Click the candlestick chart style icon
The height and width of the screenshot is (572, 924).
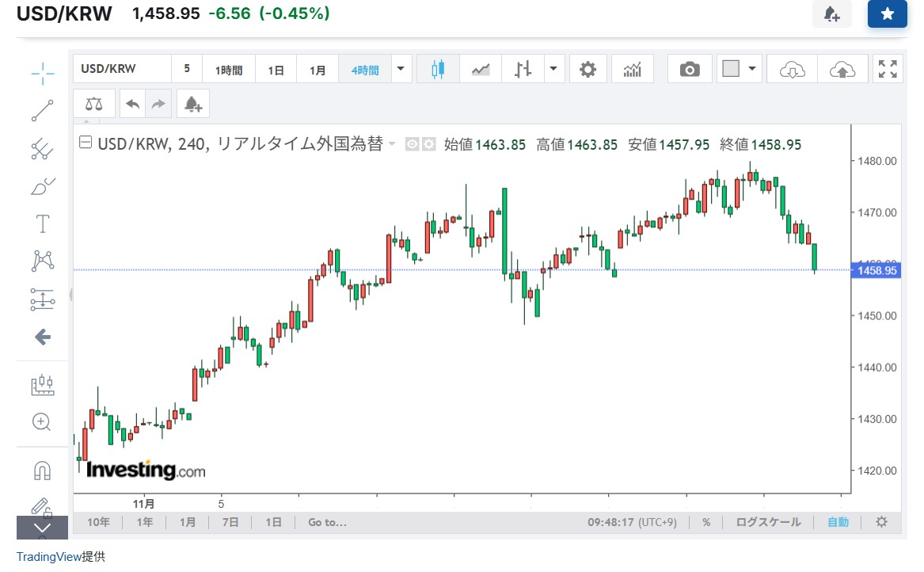point(439,69)
